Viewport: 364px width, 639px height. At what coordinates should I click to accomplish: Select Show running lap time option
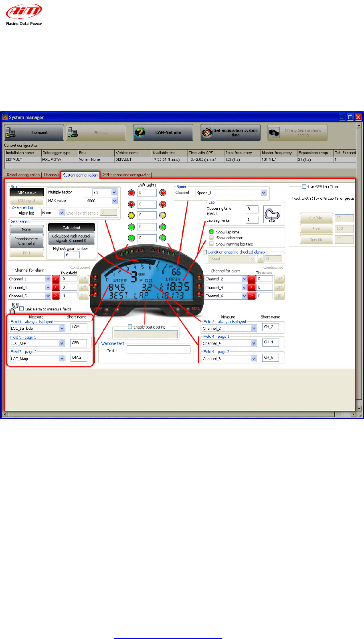tap(212, 244)
